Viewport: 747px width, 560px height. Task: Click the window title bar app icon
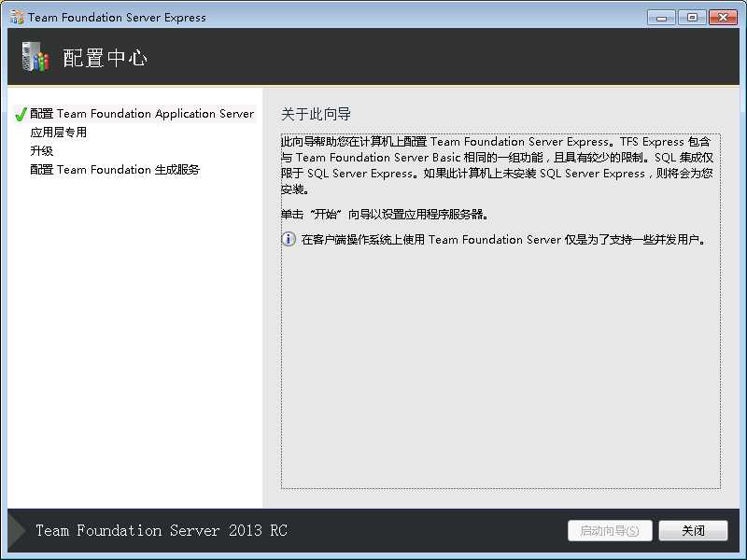pos(17,17)
